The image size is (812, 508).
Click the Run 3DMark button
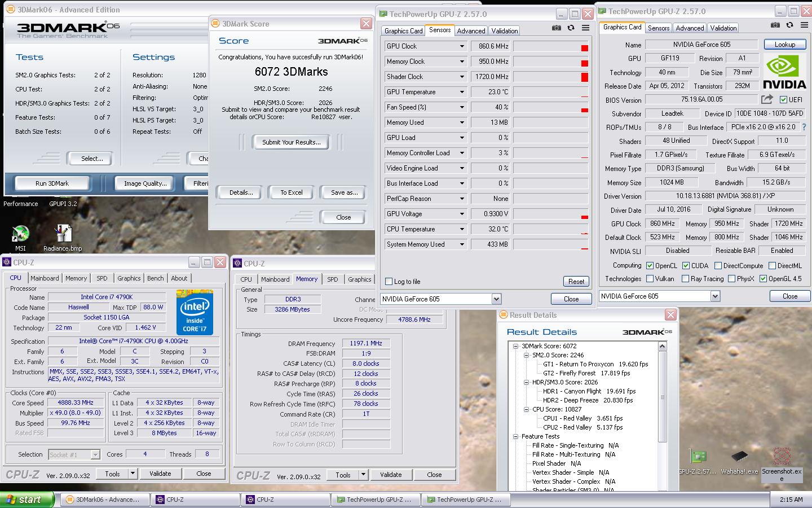point(52,183)
